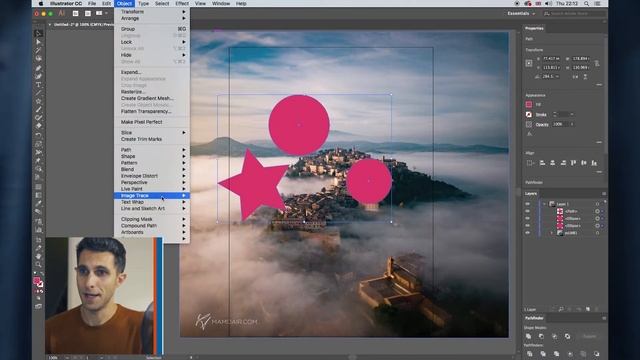Open the Image Trace submenu
This screenshot has height=360, width=640.
click(152, 196)
